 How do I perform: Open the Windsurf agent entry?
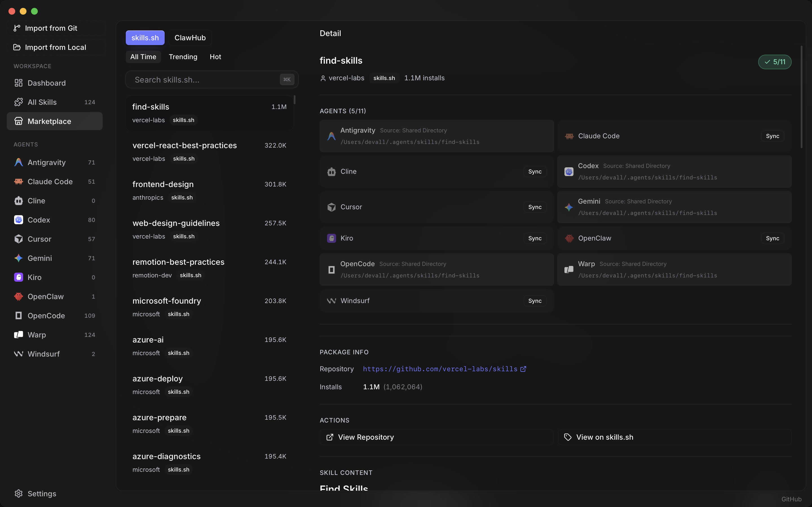(43, 354)
